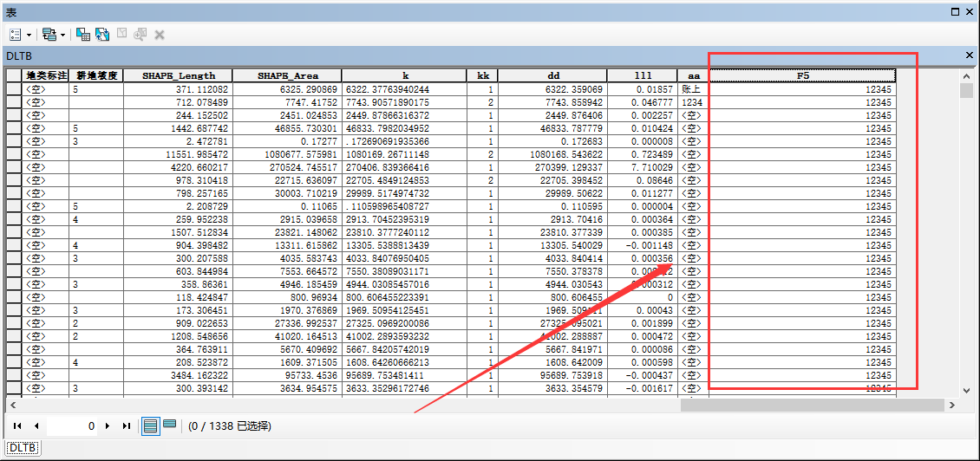Jump to the last record
Viewport: 980px width, 461px height.
tap(127, 426)
